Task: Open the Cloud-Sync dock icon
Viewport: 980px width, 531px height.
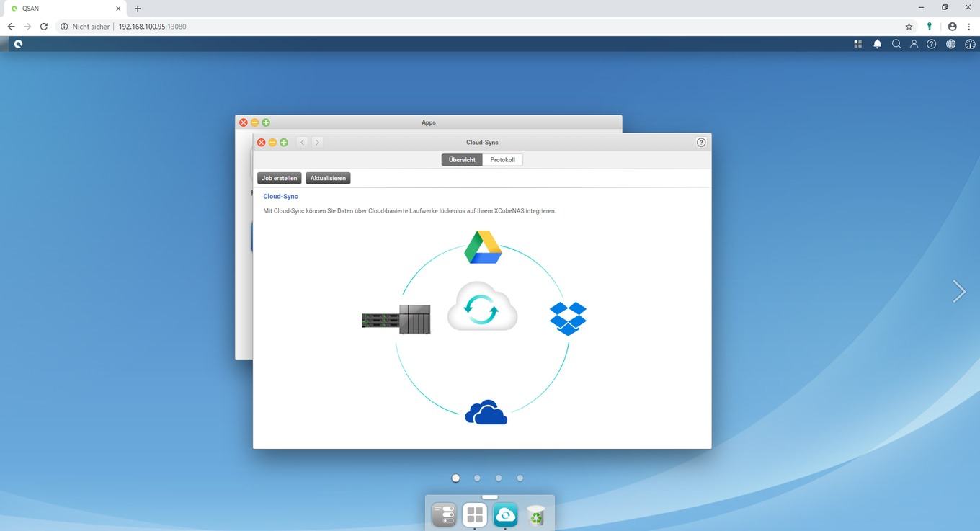Action: pos(505,515)
